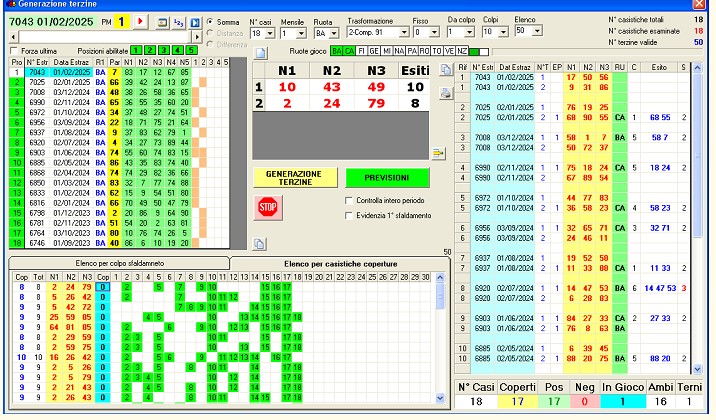Switch to Elenco per colpo sfaldamento tab
The height and width of the screenshot is (420, 716).
[120, 263]
